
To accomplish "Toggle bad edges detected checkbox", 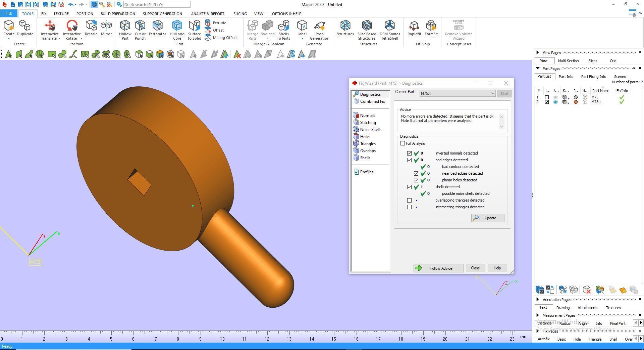I will [x=409, y=160].
